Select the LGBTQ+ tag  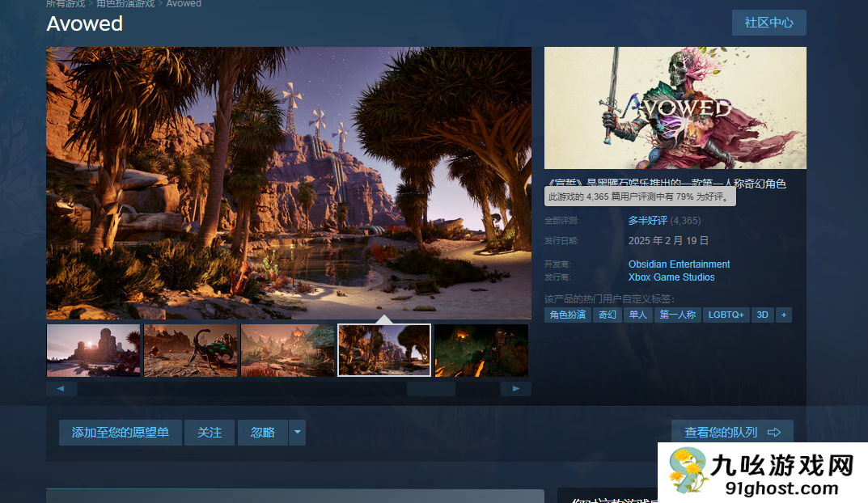726,315
